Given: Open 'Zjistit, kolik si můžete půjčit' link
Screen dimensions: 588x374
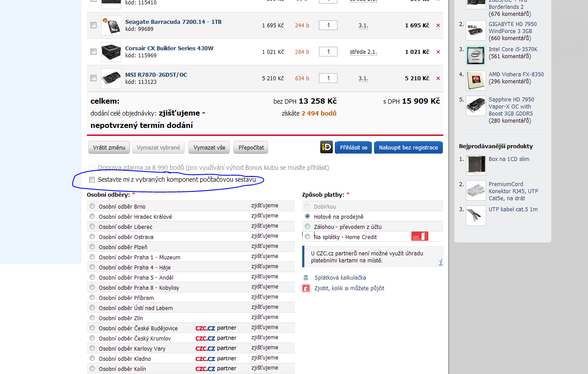Looking at the screenshot, I should (349, 288).
